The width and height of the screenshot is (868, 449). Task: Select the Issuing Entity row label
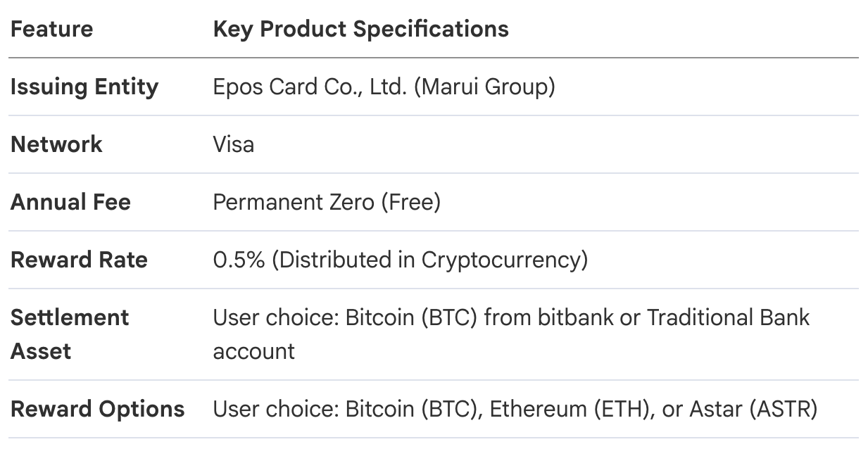(84, 87)
